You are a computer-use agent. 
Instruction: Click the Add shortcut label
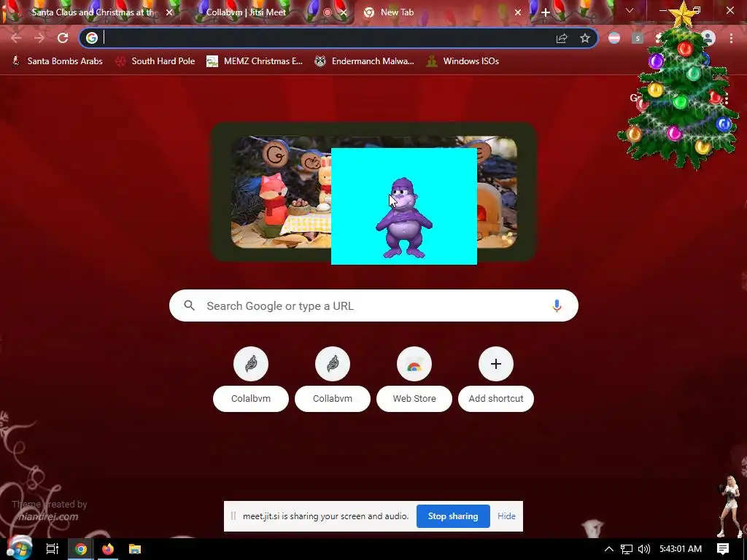coord(496,399)
